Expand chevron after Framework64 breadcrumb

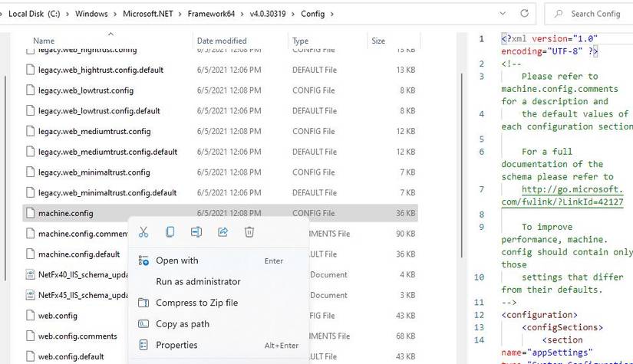[x=242, y=14]
